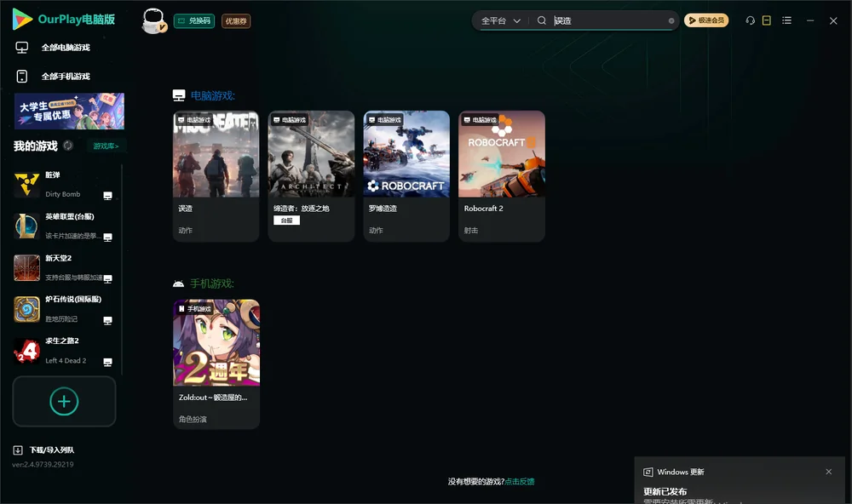
Task: Click the download queue icon
Action: (18, 450)
